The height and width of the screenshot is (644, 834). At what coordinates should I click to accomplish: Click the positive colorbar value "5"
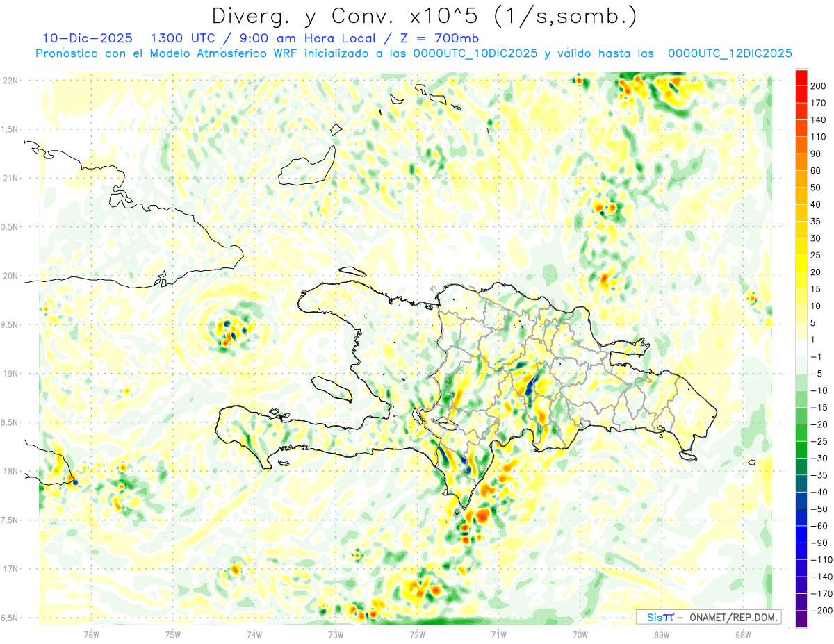(x=814, y=323)
